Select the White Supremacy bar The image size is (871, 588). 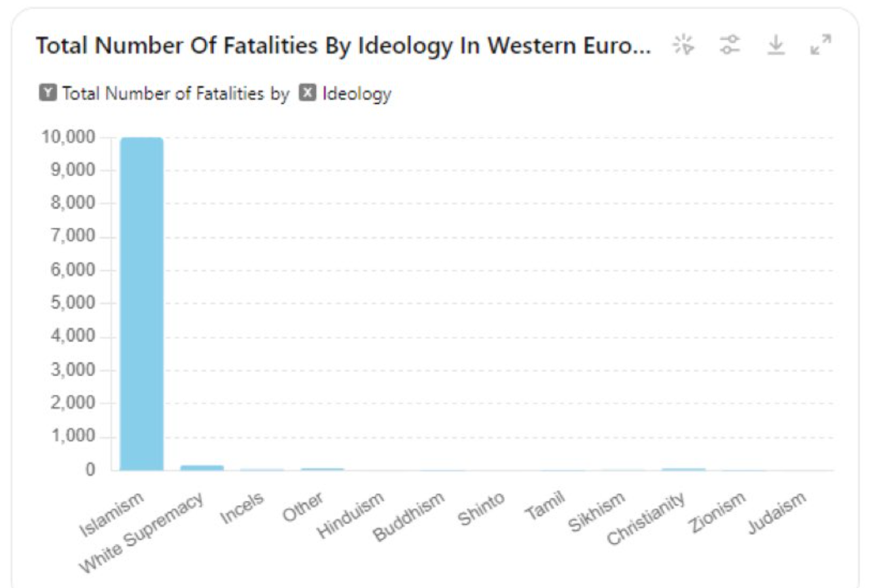coord(202,468)
